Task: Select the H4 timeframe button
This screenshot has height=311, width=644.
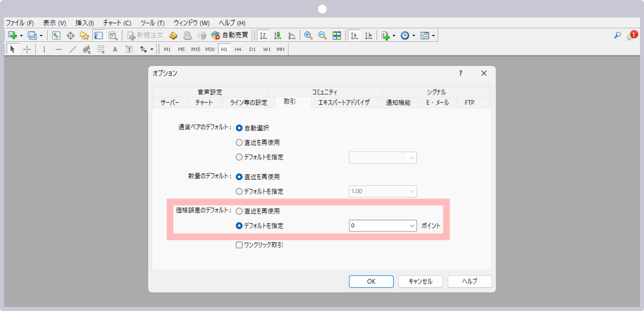Action: [238, 49]
